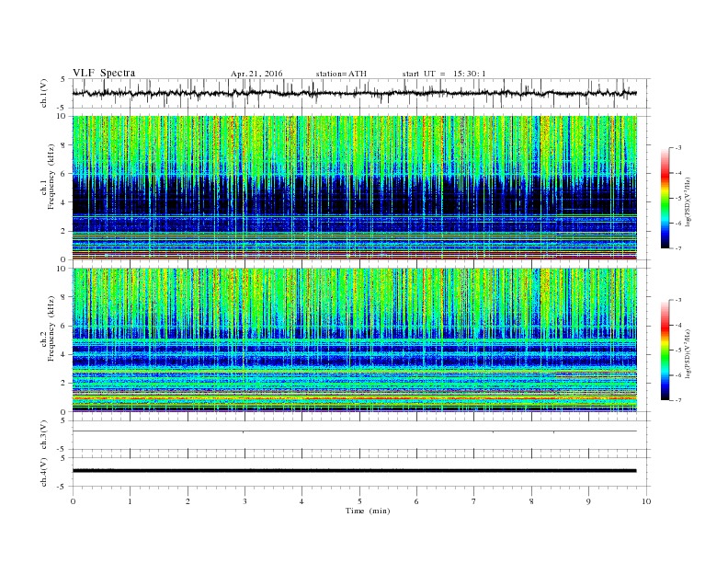The width and height of the screenshot is (728, 563).
Task: Click the ch.2 spectrogram panel
Action: [x=354, y=340]
